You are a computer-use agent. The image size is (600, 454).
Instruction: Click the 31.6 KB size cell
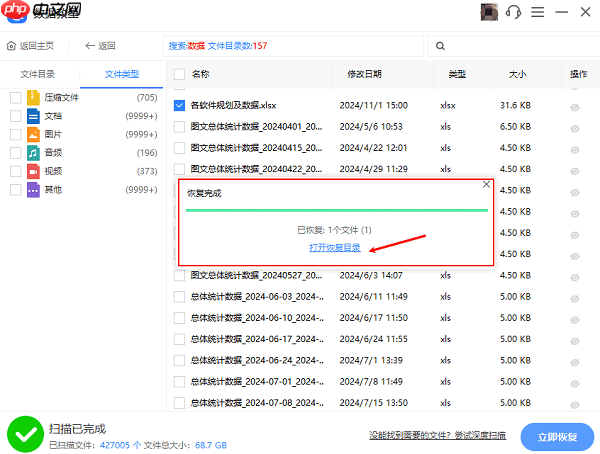(x=515, y=105)
